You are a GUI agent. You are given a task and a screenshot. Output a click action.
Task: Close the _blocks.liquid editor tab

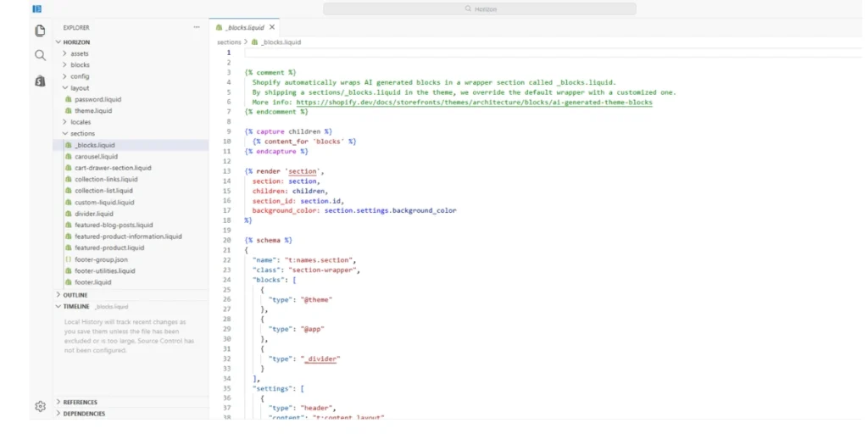(x=272, y=27)
